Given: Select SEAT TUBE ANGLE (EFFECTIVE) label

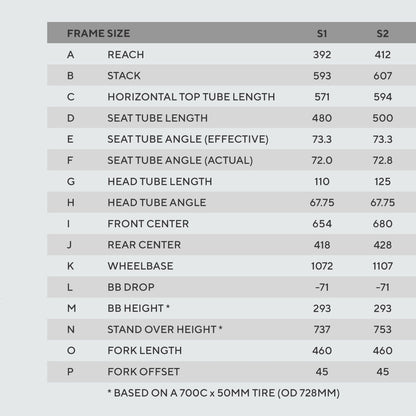Looking at the screenshot, I should click(x=188, y=139).
